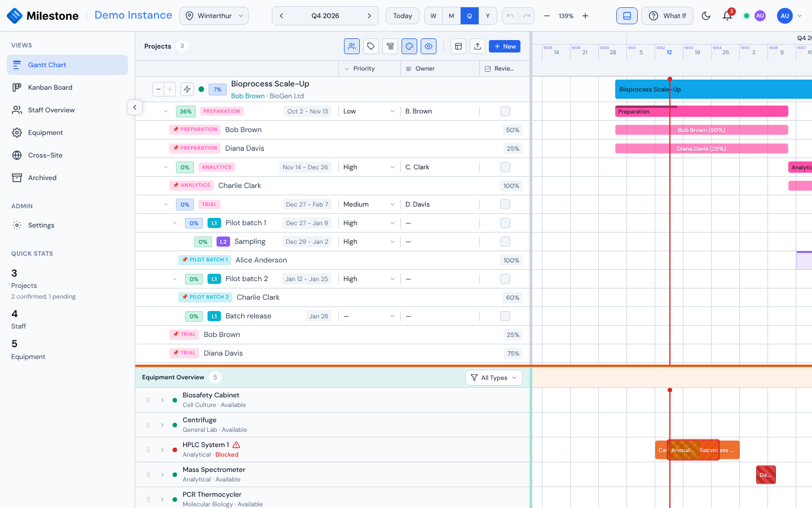Image resolution: width=812 pixels, height=508 pixels.
Task: Open the What If scenario button
Action: click(667, 16)
